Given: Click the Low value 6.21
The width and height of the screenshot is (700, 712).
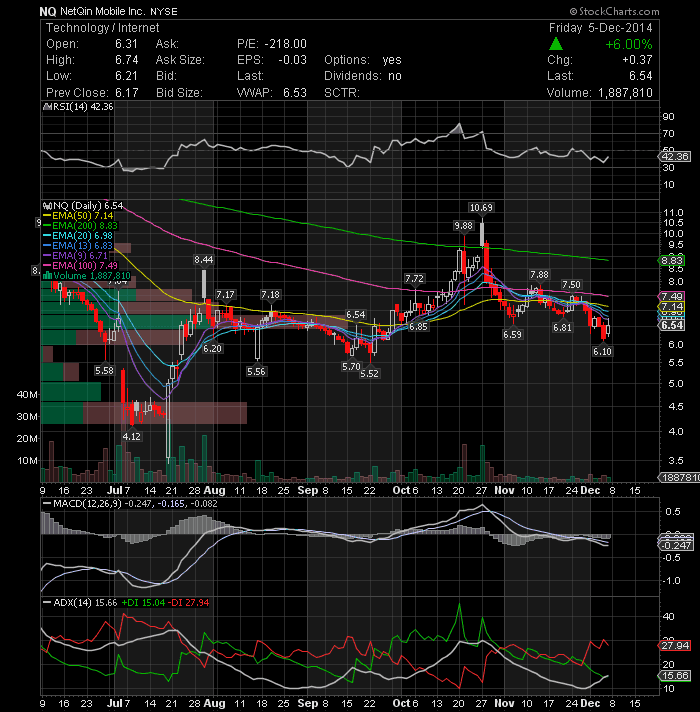Looking at the screenshot, I should pyautogui.click(x=126, y=76).
